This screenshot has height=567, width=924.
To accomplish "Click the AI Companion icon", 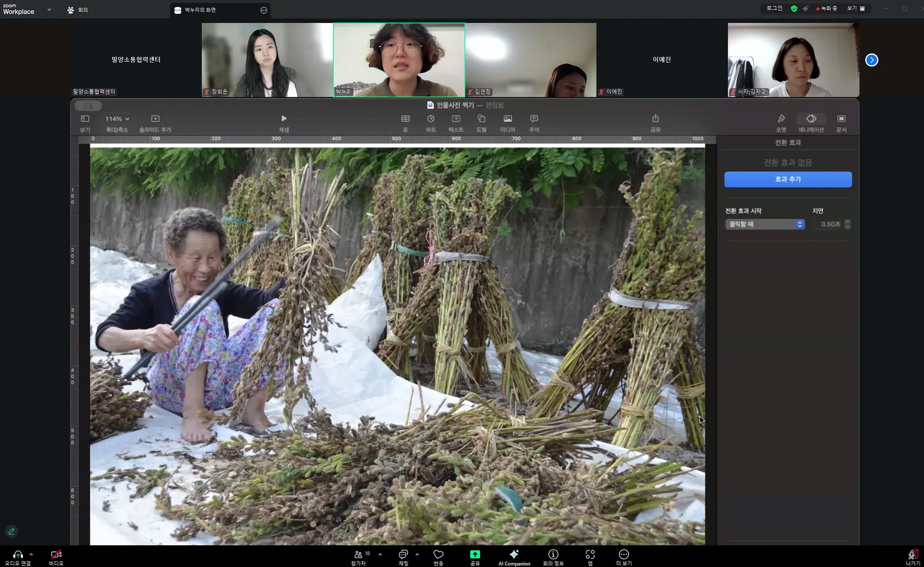I will tap(514, 555).
